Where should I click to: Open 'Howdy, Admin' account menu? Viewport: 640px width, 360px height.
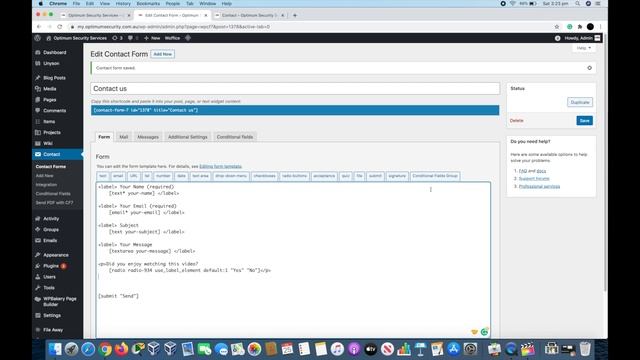click(581, 38)
